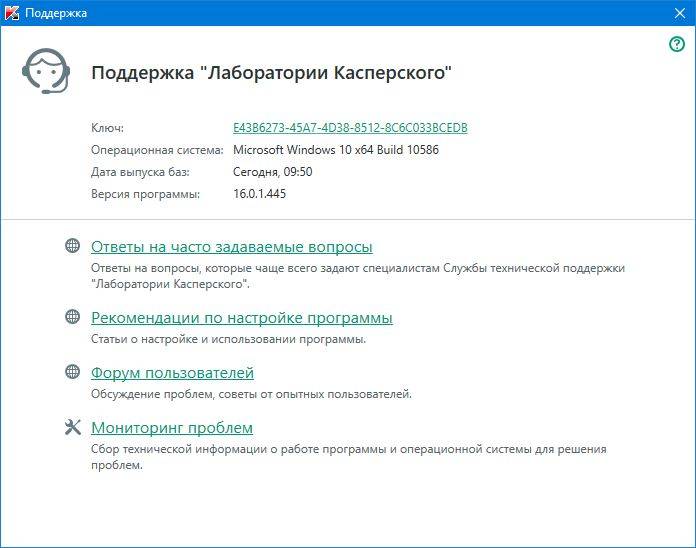Open license key link E43B6273-45A7-4D38-8512-8C6C033BCEDB
This screenshot has height=548, width=696.
point(350,128)
